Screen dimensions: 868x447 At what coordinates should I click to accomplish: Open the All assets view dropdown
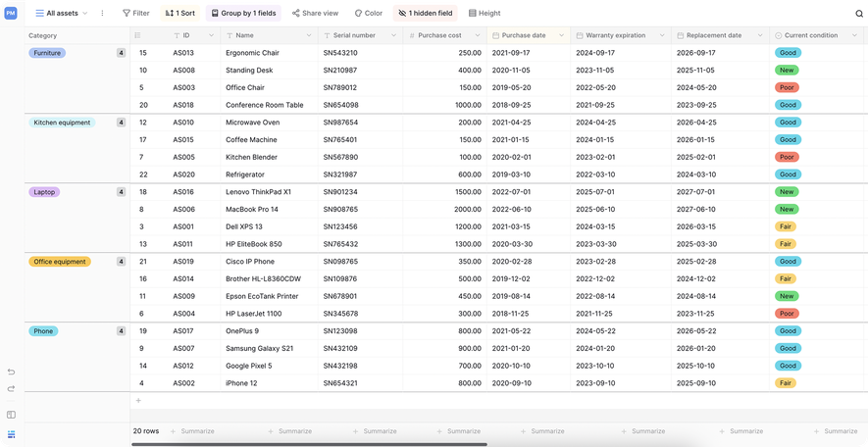[x=62, y=13]
